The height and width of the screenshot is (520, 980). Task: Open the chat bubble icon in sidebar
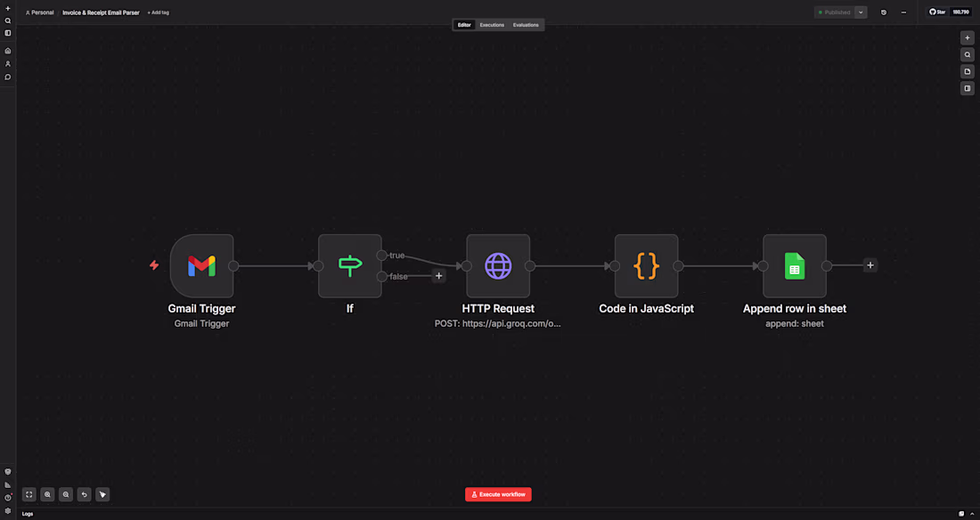[7, 77]
